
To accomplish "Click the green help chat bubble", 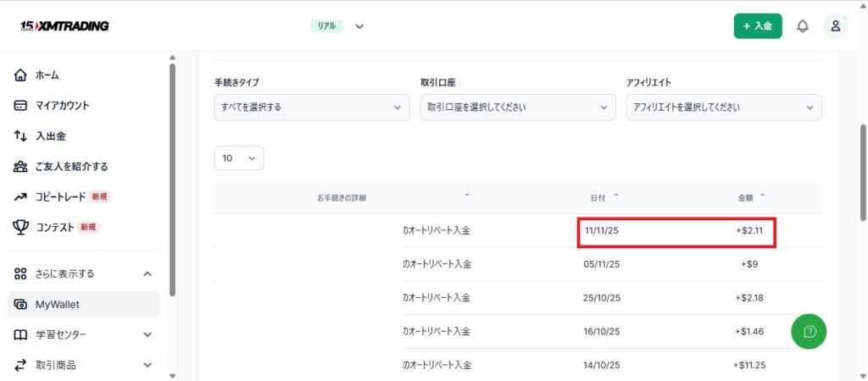I will [x=809, y=331].
